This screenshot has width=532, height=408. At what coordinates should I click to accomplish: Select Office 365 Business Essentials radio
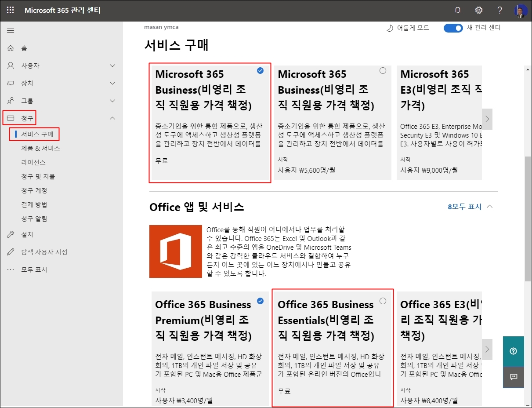[383, 301]
